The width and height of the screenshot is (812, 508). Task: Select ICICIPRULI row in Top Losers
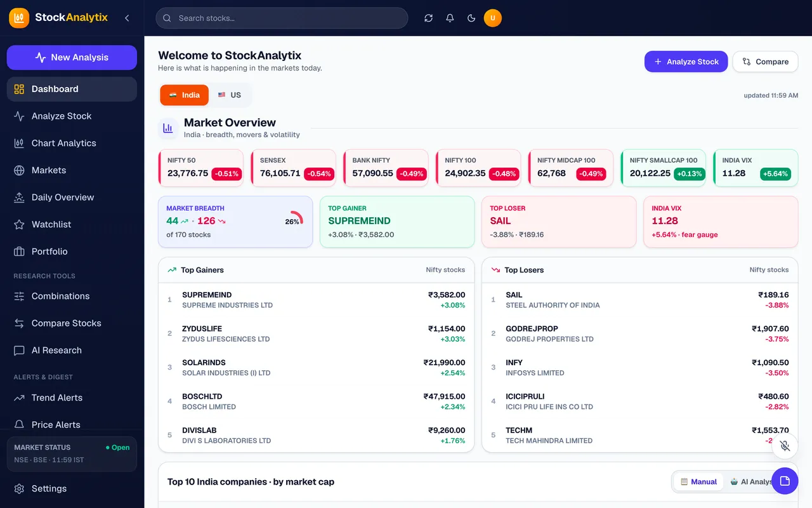pyautogui.click(x=639, y=401)
